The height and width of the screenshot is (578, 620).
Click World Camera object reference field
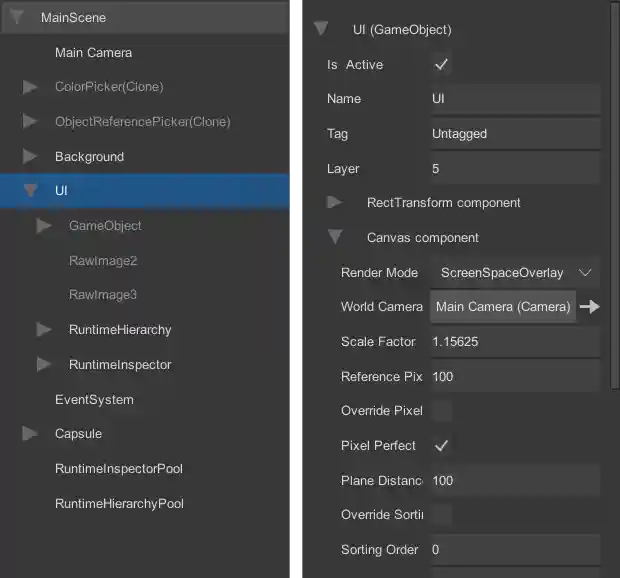click(503, 307)
